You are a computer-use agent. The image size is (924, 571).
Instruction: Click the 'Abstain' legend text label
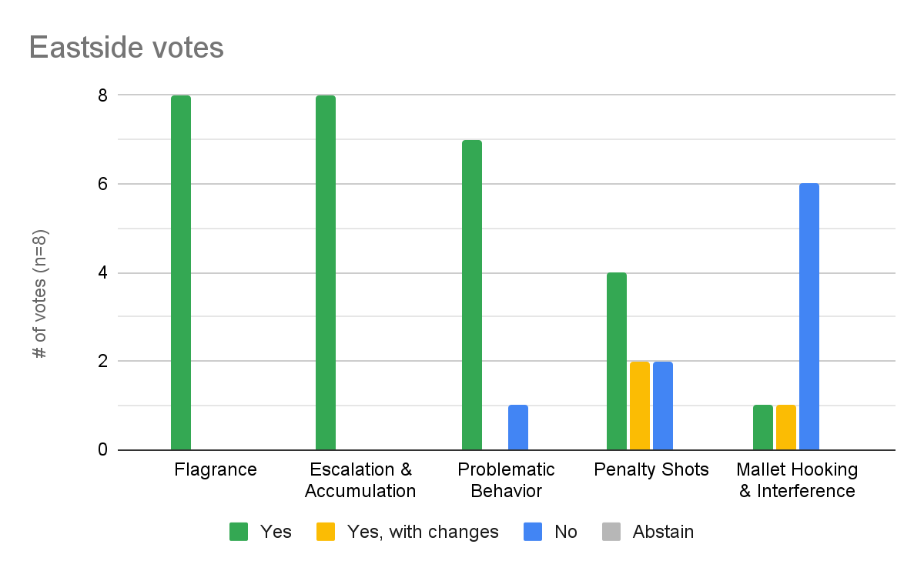[663, 532]
